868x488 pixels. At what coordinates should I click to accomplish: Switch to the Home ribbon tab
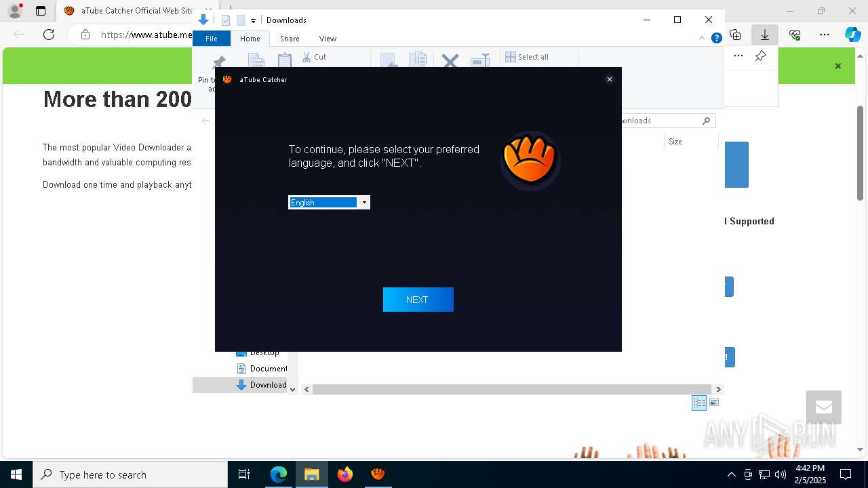click(250, 39)
